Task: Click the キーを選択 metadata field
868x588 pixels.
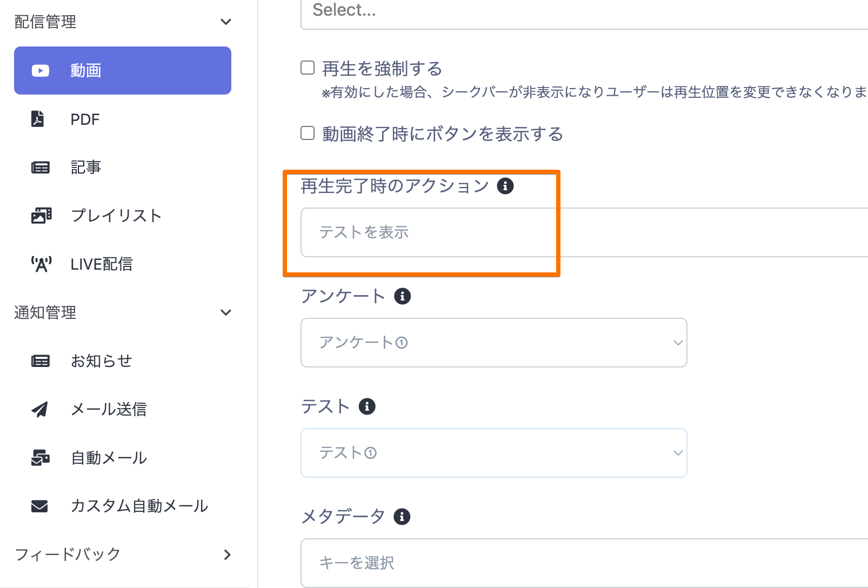Action: click(x=584, y=563)
